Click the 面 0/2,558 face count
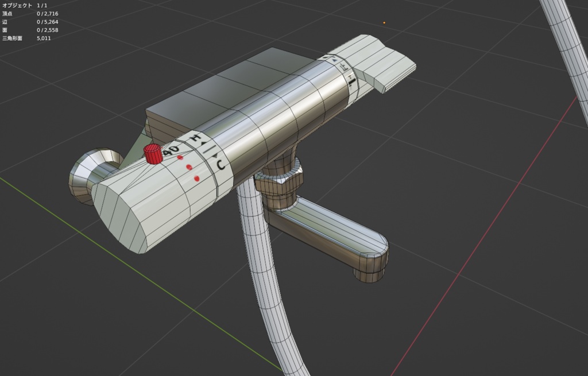The width and height of the screenshot is (588, 376). 30,30
